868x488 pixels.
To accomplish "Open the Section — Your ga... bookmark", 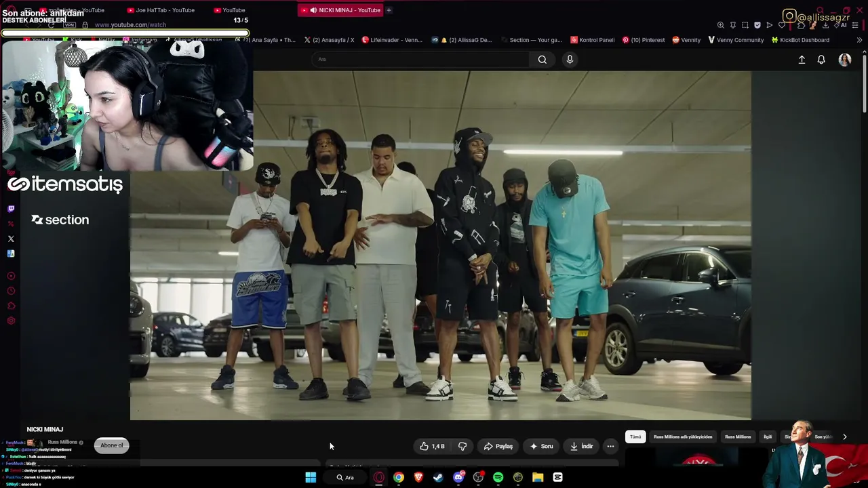I will tap(531, 40).
